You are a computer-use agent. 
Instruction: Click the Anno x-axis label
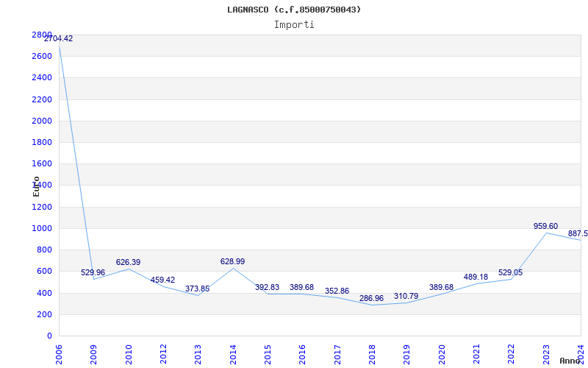[x=570, y=361]
